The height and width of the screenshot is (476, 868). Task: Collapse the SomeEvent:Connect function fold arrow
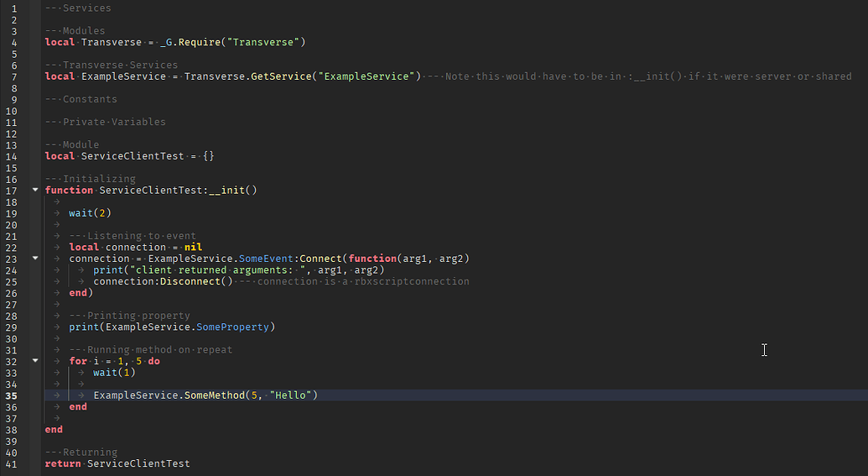pyautogui.click(x=35, y=259)
